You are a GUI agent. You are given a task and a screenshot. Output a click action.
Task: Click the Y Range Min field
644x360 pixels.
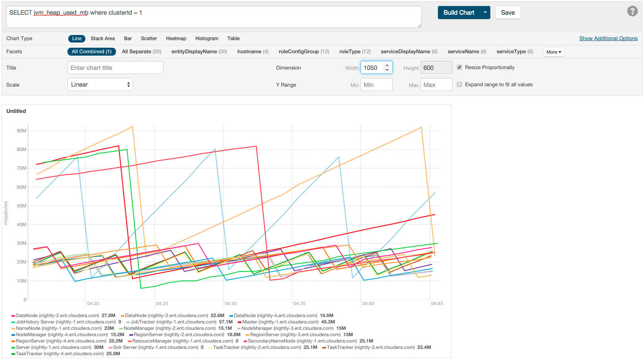tap(376, 84)
